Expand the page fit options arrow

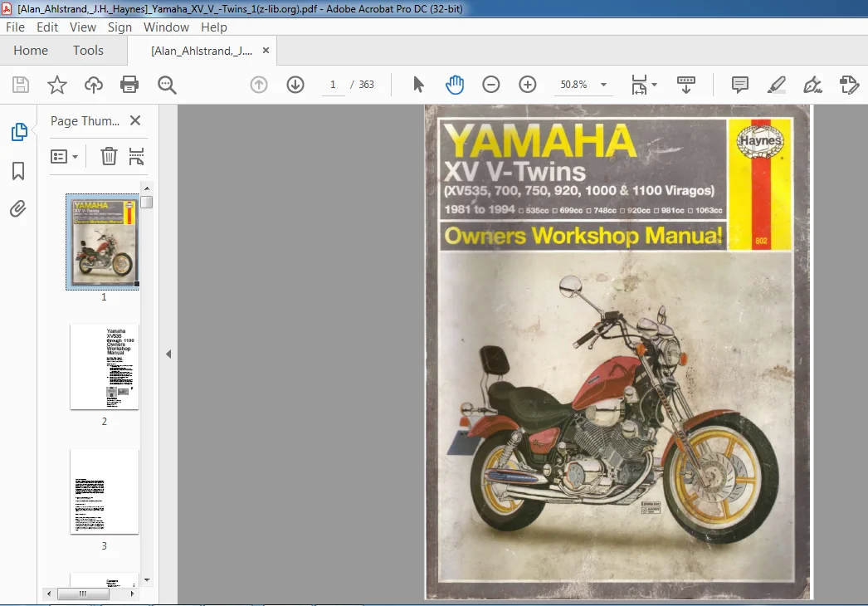click(655, 85)
